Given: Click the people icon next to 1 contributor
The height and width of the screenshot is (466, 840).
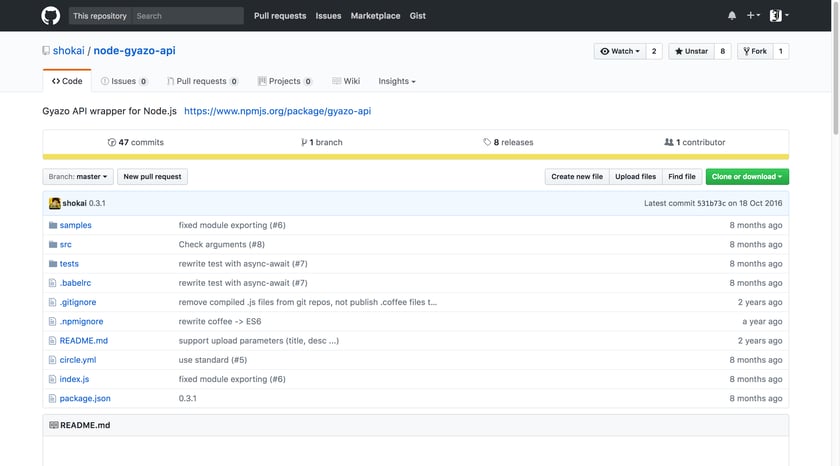Looking at the screenshot, I should [669, 142].
